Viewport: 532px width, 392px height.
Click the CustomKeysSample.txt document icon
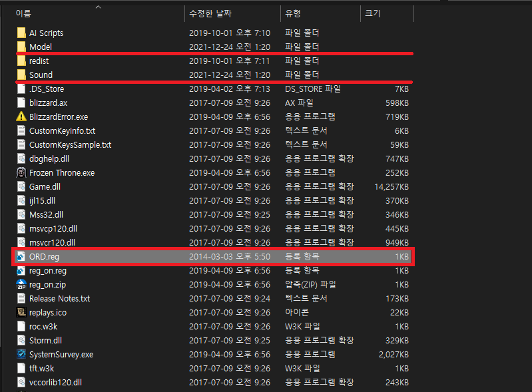[21, 145]
